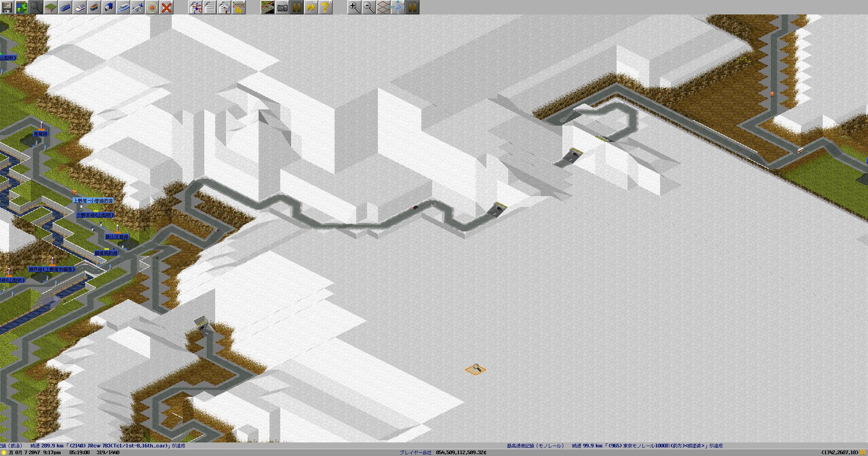
Task: Click the orange highlighted magnifier tile on the snow
Action: click(x=476, y=369)
